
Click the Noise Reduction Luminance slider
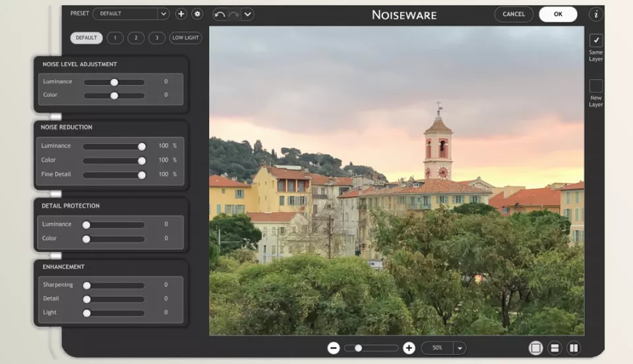[114, 146]
